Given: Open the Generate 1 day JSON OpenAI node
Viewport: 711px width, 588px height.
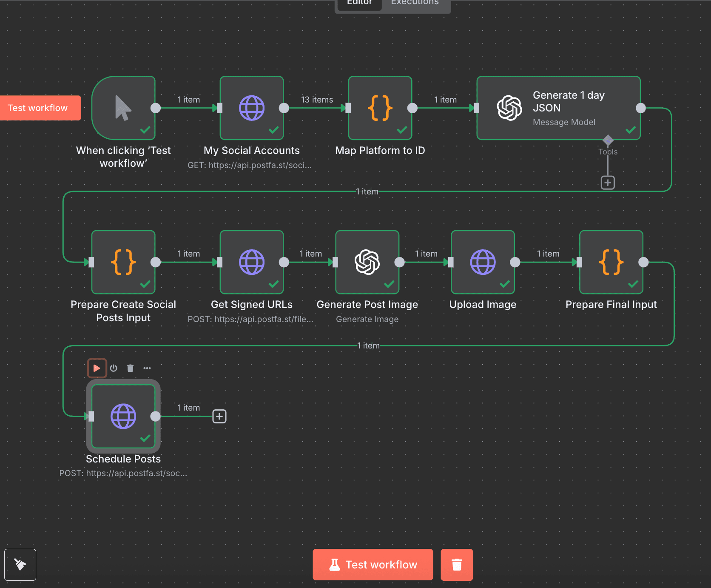Looking at the screenshot, I should coord(559,108).
